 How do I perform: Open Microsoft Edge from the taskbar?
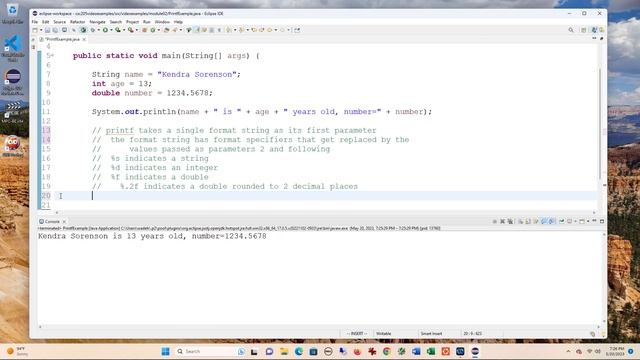click(x=299, y=351)
